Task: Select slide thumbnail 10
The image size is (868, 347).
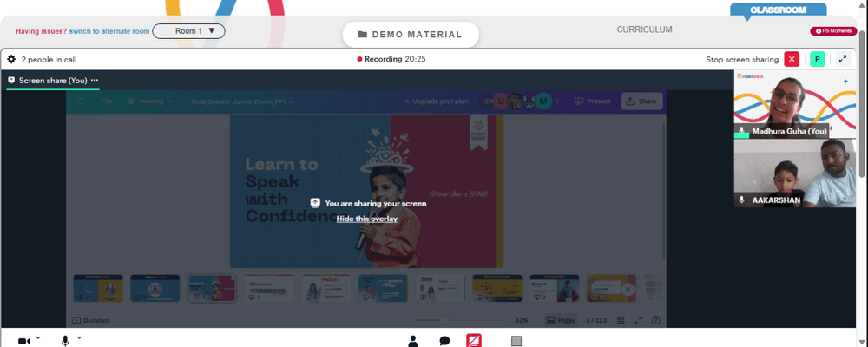Action: tap(611, 288)
